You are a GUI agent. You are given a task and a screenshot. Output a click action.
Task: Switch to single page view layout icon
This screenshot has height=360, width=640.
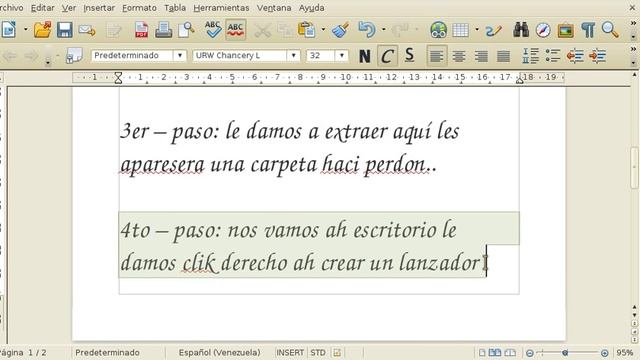point(482,352)
